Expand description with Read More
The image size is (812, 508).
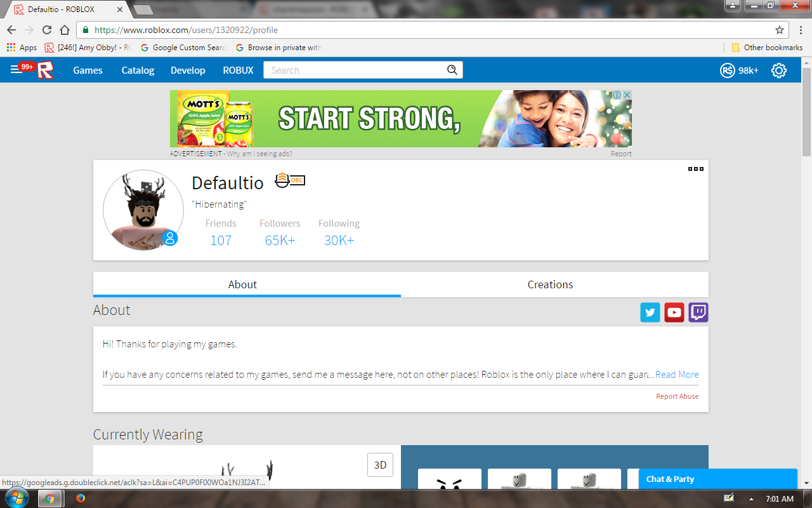coord(677,375)
